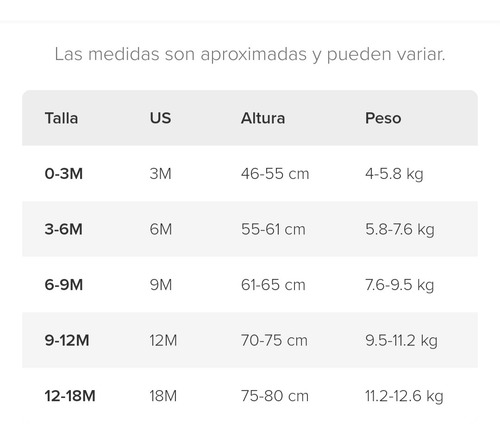Select the 12-18M size row label
This screenshot has height=444, width=500.
70,396
